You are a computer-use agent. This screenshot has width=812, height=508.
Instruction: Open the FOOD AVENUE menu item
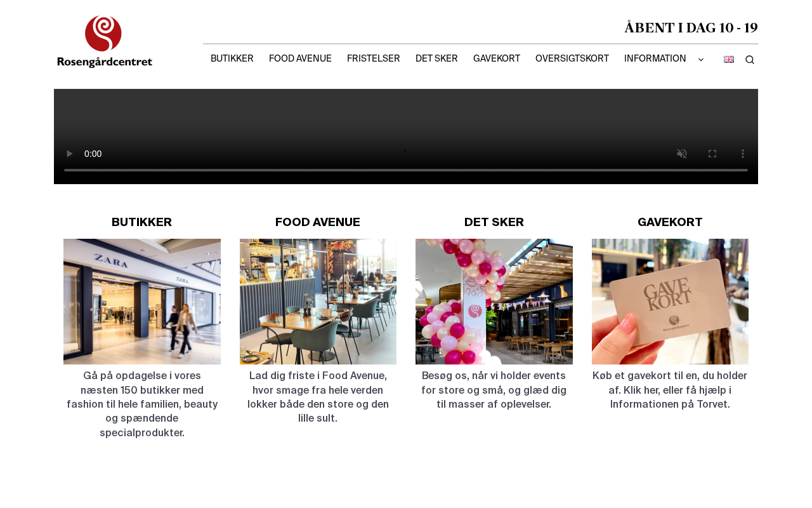[x=300, y=58]
